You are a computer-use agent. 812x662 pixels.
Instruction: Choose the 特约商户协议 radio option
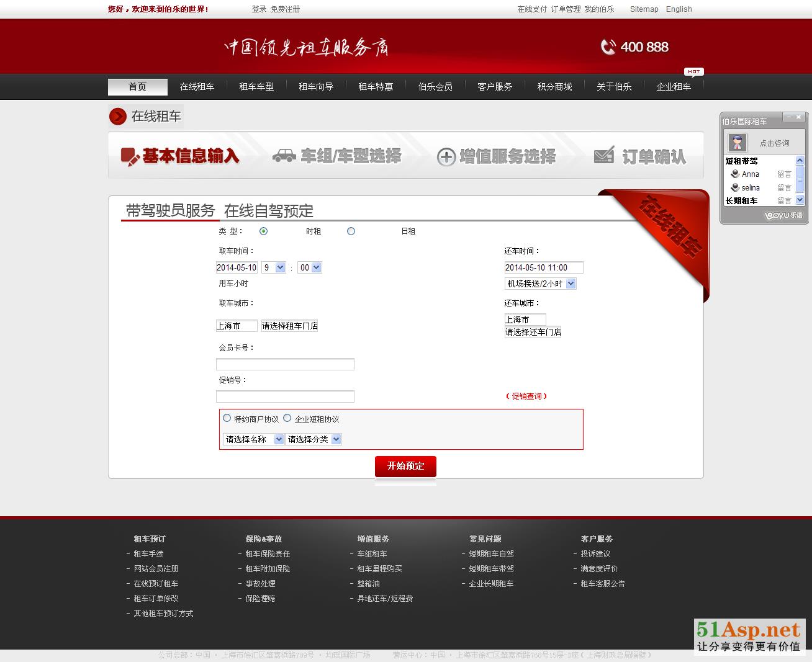tap(227, 418)
